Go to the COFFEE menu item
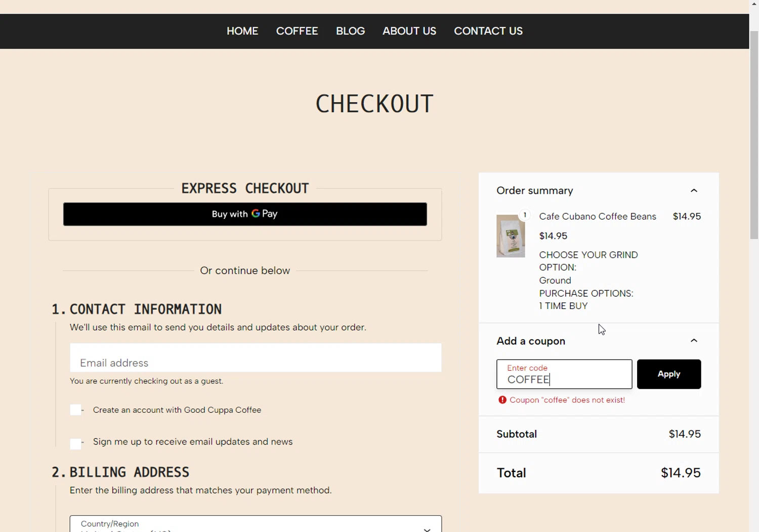This screenshot has height=532, width=759. (x=297, y=31)
